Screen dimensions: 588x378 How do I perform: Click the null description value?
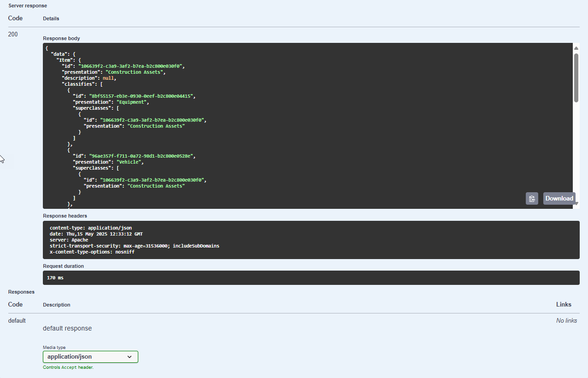[108, 78]
